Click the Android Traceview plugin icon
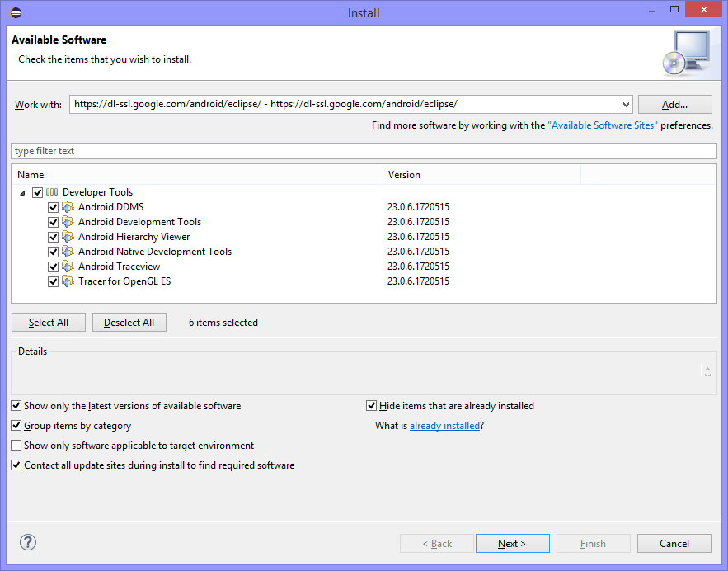This screenshot has height=571, width=728. pyautogui.click(x=68, y=267)
